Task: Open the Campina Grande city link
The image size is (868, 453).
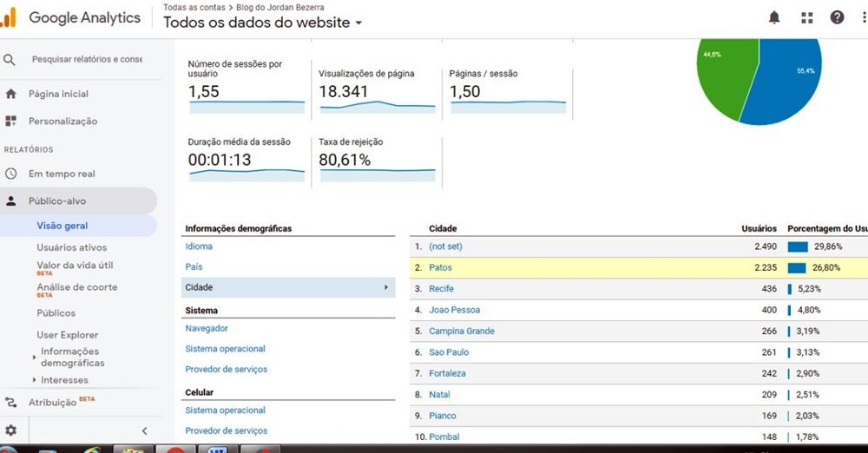Action: pos(462,332)
